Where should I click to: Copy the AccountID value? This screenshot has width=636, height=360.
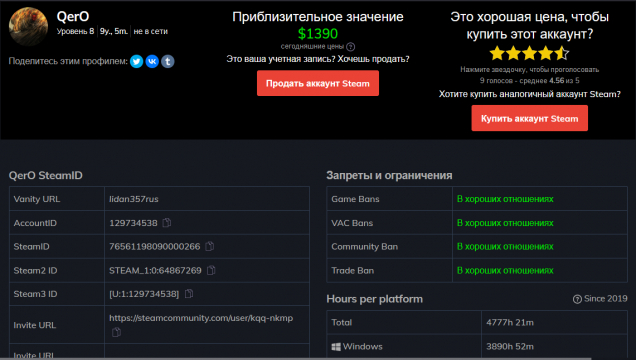pos(167,223)
